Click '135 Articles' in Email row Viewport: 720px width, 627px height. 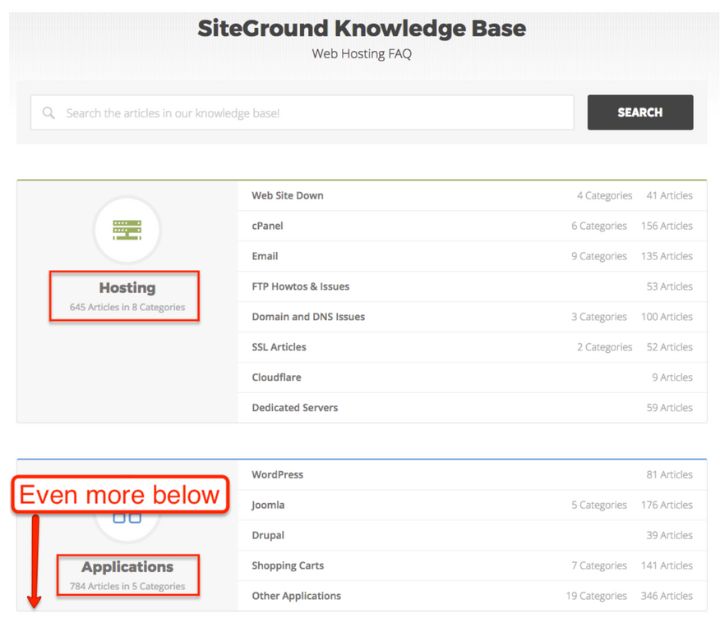click(x=667, y=256)
